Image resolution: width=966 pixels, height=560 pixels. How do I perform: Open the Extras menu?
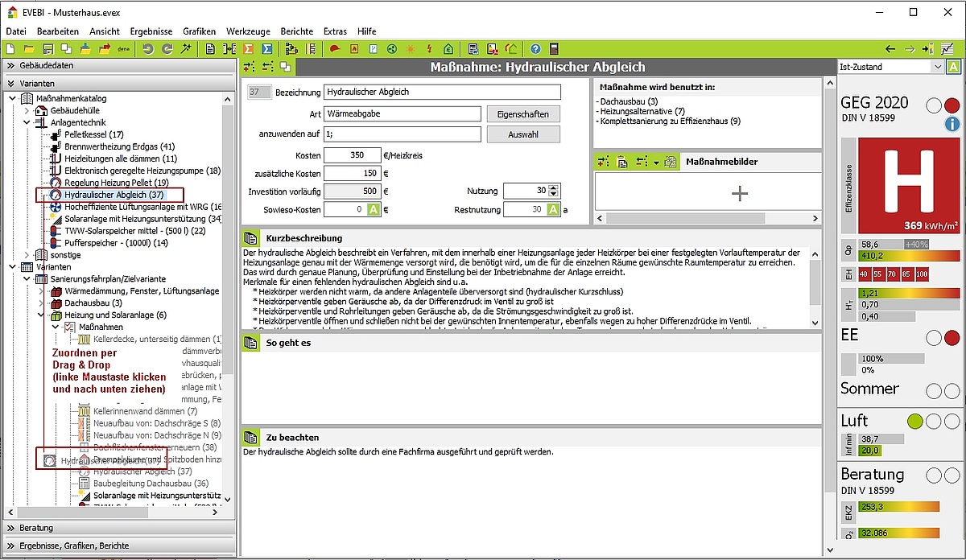335,31
